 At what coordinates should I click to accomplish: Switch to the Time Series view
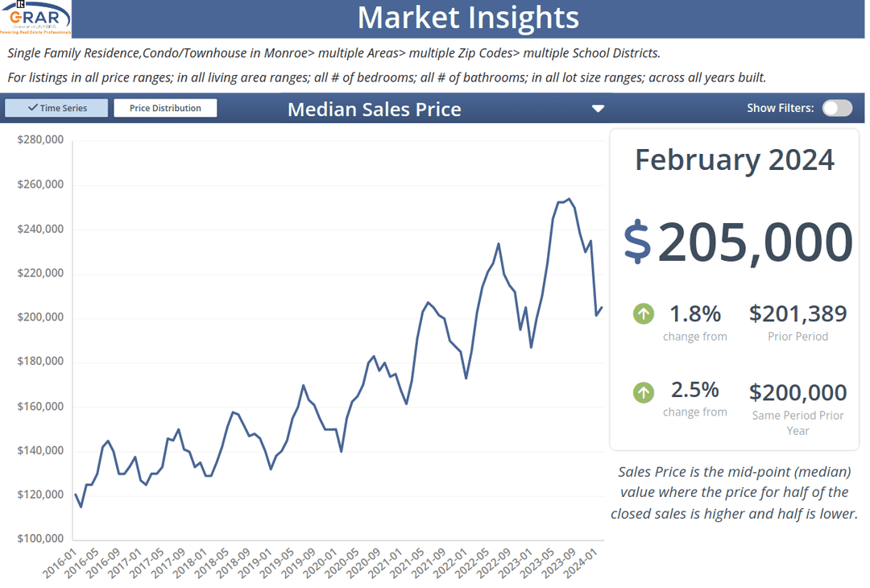(x=56, y=108)
